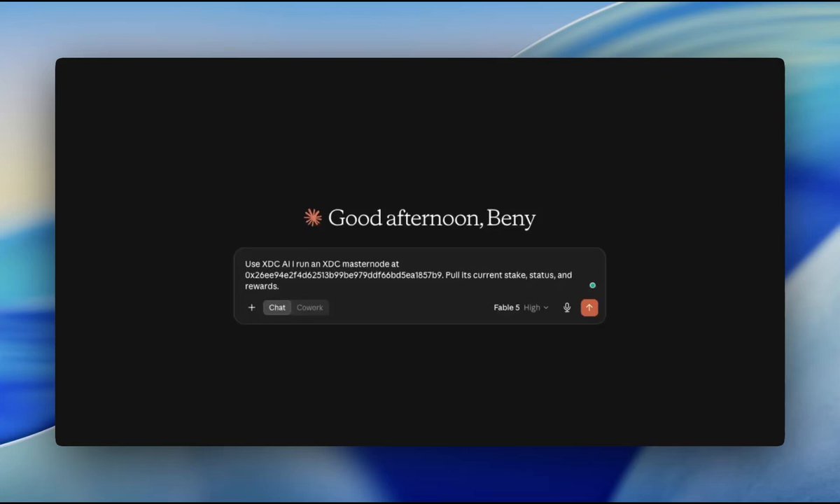Click the masternode address 0x26ee94e2f4d62513b99be979ddf66bd5ea1857b9

pyautogui.click(x=344, y=275)
